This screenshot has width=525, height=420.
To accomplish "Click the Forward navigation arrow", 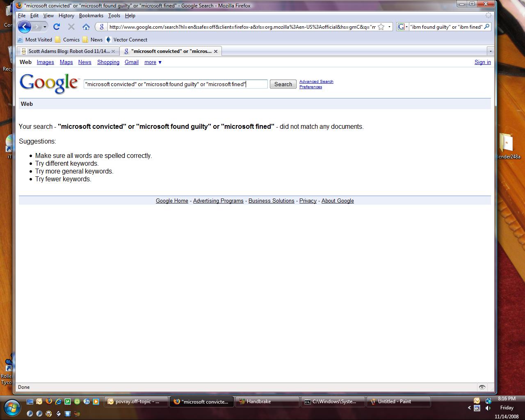I will click(37, 27).
